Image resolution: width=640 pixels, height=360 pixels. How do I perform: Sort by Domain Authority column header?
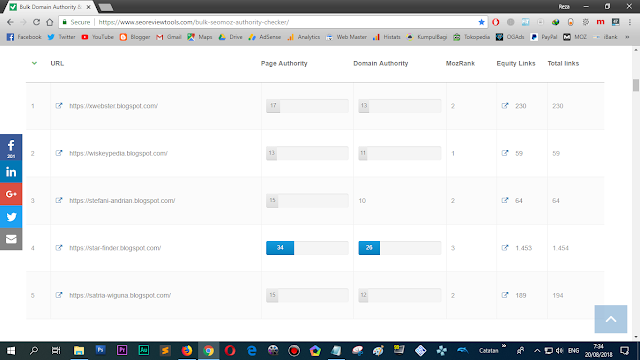pos(380,63)
